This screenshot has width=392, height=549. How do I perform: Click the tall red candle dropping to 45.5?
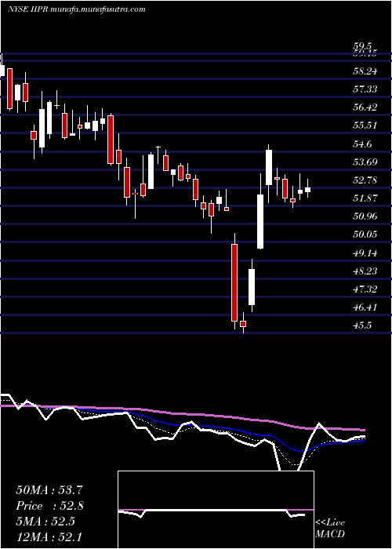234,282
